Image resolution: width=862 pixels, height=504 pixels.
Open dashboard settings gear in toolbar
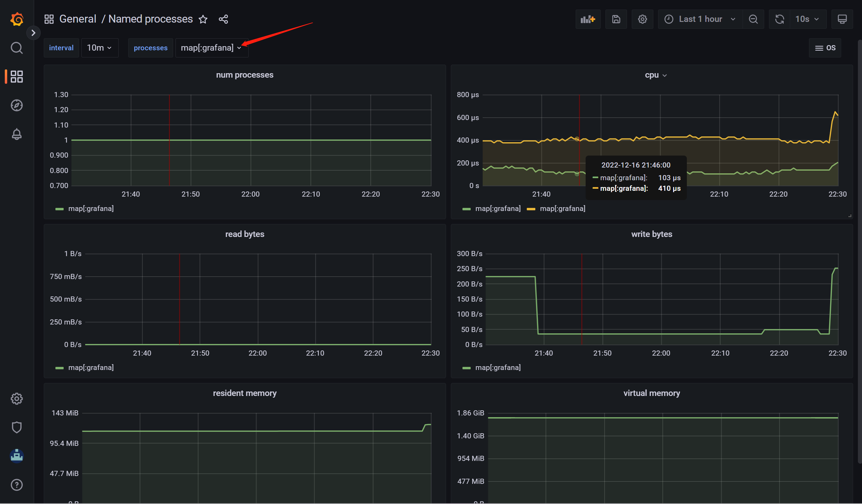click(642, 19)
